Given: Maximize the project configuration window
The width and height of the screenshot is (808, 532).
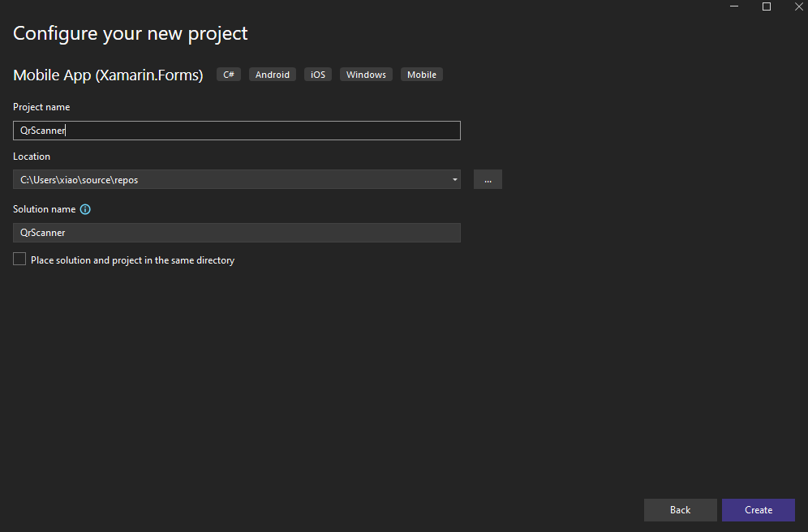Looking at the screenshot, I should (x=767, y=6).
